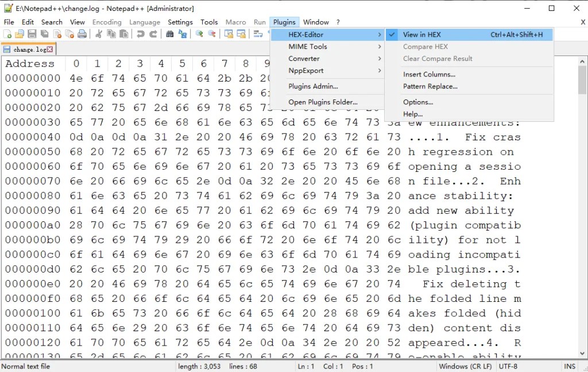588x372 pixels.
Task: Click Windows (CR LF) in status bar
Action: point(465,366)
